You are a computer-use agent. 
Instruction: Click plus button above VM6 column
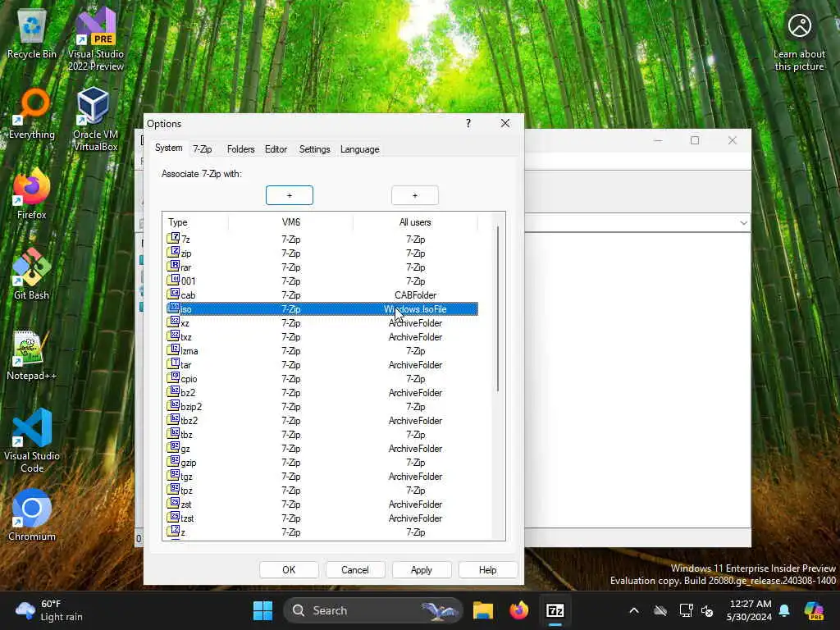click(x=290, y=195)
